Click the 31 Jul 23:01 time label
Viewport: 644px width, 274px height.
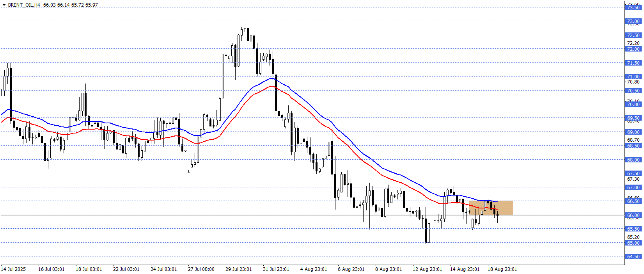click(x=276, y=269)
